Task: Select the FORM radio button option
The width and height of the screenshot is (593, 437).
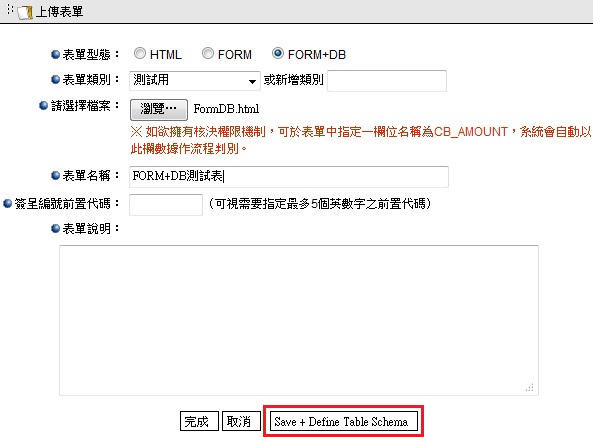Action: pyautogui.click(x=208, y=53)
